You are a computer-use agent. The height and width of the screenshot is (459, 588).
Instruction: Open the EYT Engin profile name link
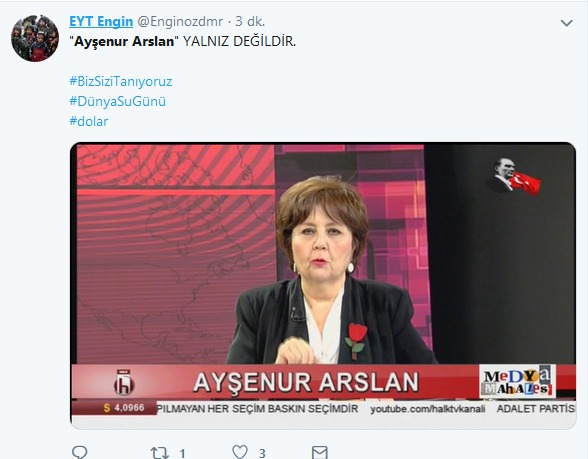(101, 22)
